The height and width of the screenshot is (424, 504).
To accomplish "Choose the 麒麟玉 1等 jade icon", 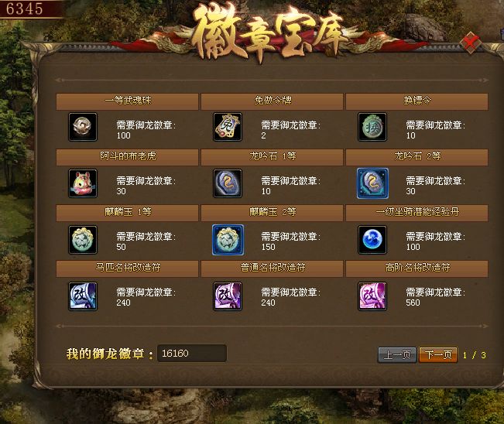I will [83, 240].
